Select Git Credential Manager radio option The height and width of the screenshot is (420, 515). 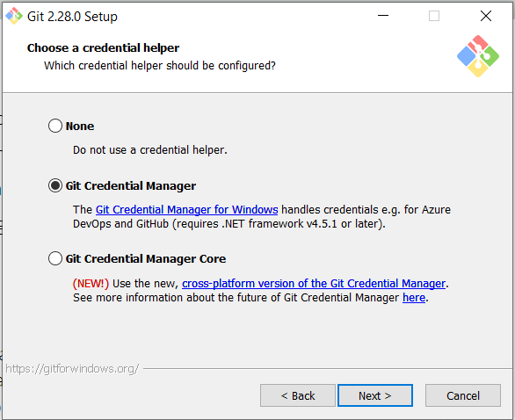click(54, 185)
